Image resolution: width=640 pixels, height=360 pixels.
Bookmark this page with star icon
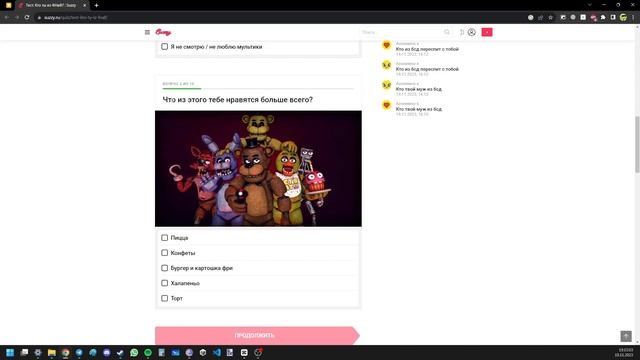(x=551, y=18)
